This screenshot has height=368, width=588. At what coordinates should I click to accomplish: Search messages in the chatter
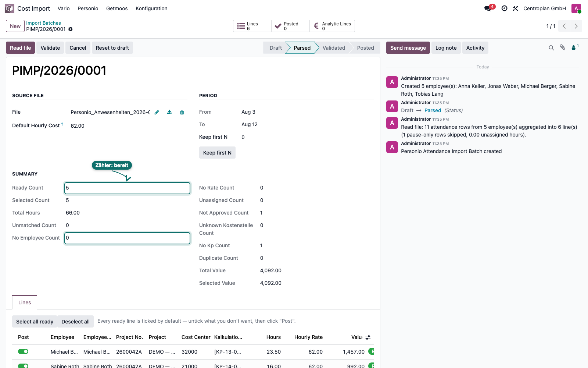pyautogui.click(x=551, y=48)
